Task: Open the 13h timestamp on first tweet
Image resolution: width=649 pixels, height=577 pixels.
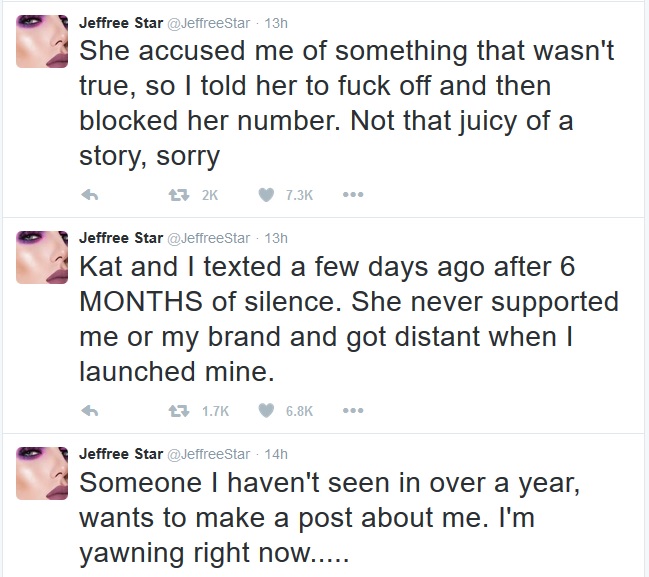Action: point(276,23)
